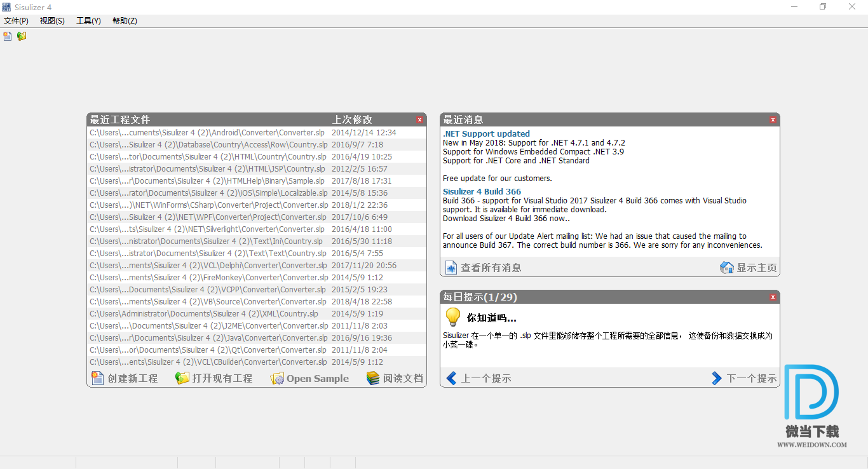Viewport: 868px width, 469px height.
Task: Click the 阅读文档 button label
Action: (403, 378)
